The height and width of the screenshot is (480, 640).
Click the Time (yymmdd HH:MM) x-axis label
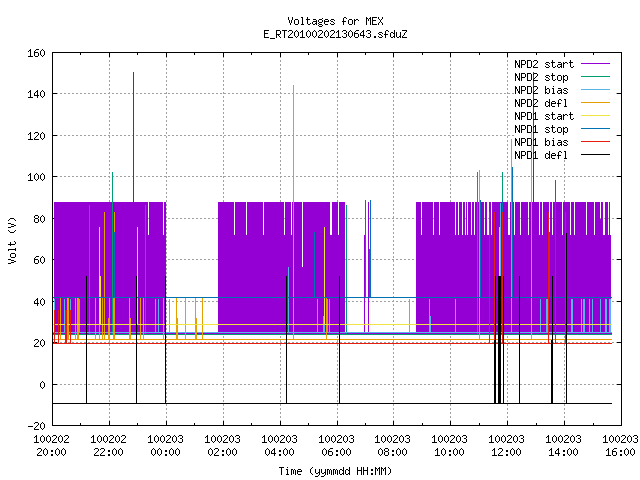coord(335,471)
